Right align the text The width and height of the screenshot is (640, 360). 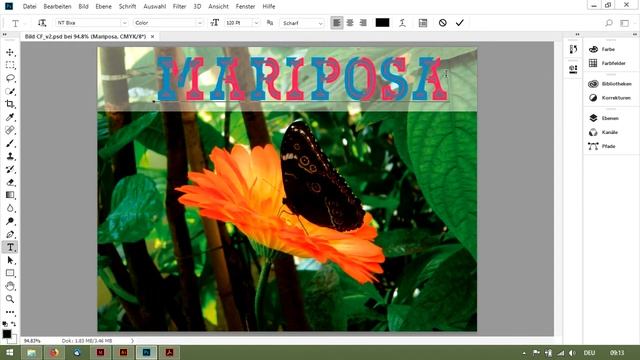point(363,23)
